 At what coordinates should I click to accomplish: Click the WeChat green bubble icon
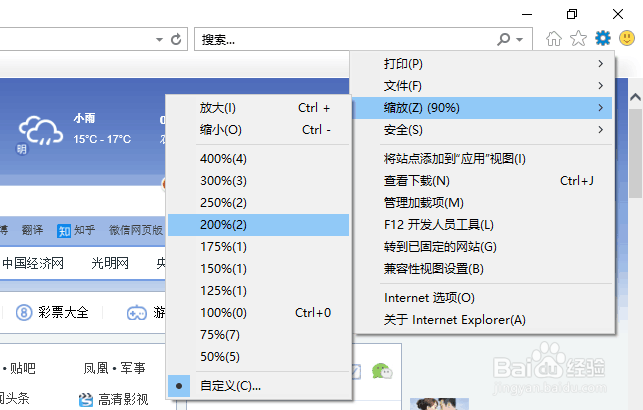(382, 371)
